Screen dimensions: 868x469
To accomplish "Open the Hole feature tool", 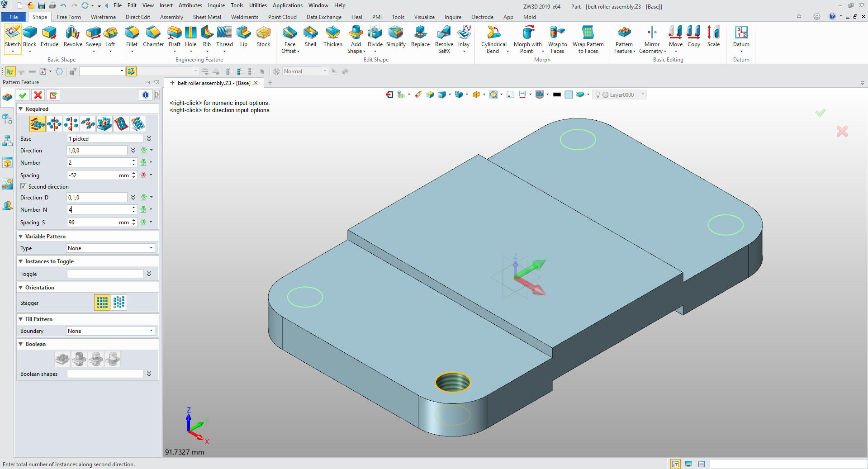I will pos(190,36).
